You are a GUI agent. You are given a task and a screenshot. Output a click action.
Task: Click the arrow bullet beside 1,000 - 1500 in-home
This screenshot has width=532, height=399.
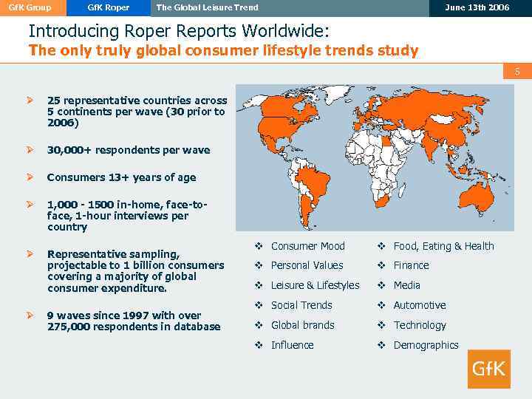point(30,204)
